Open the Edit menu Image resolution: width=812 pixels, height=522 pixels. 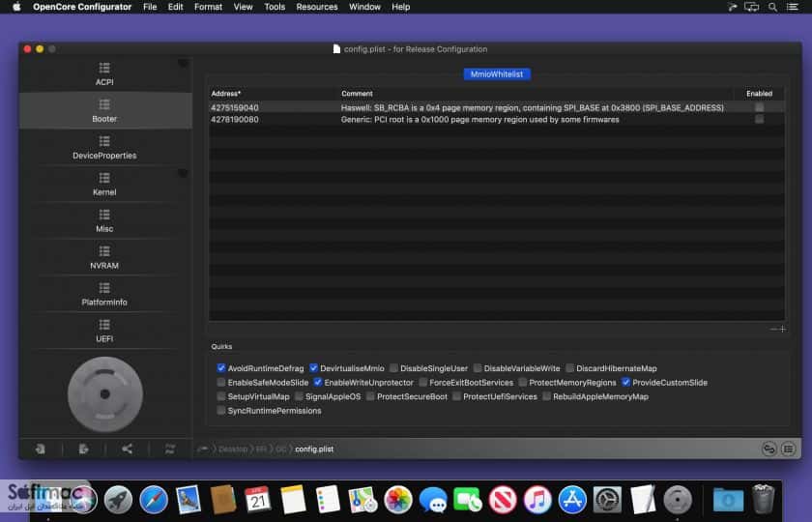pos(176,7)
